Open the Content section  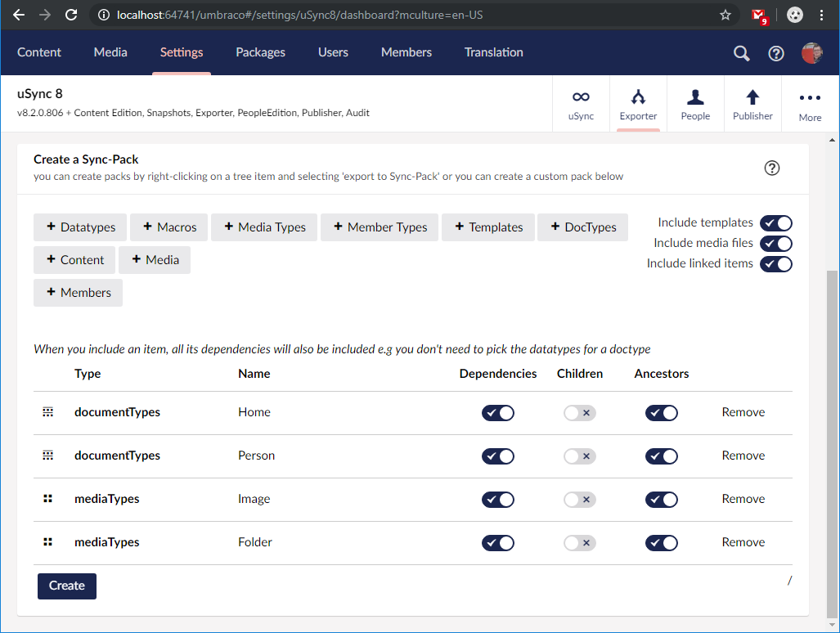38,52
